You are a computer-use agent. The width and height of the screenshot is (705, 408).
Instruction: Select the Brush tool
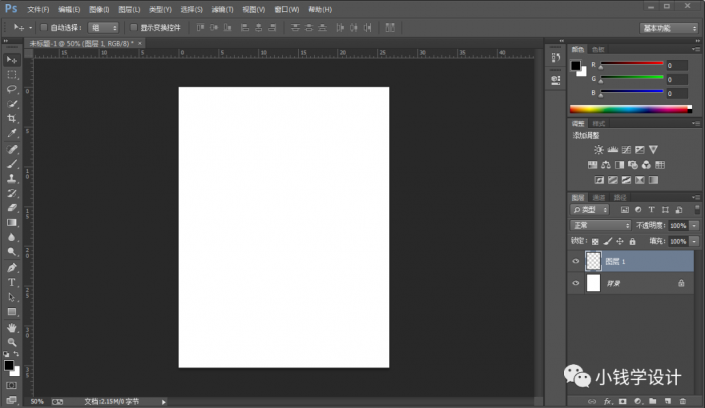coord(12,163)
